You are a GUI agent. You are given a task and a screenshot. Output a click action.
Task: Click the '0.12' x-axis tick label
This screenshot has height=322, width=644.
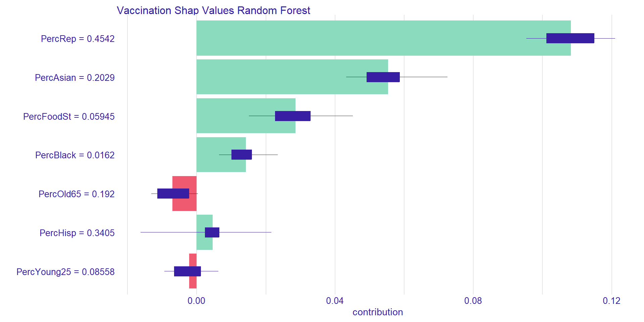point(611,301)
